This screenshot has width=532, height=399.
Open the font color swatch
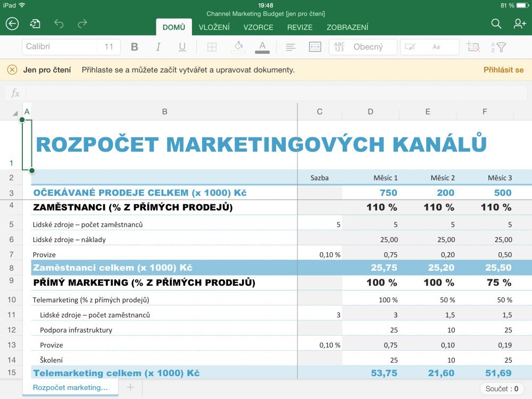click(x=262, y=47)
